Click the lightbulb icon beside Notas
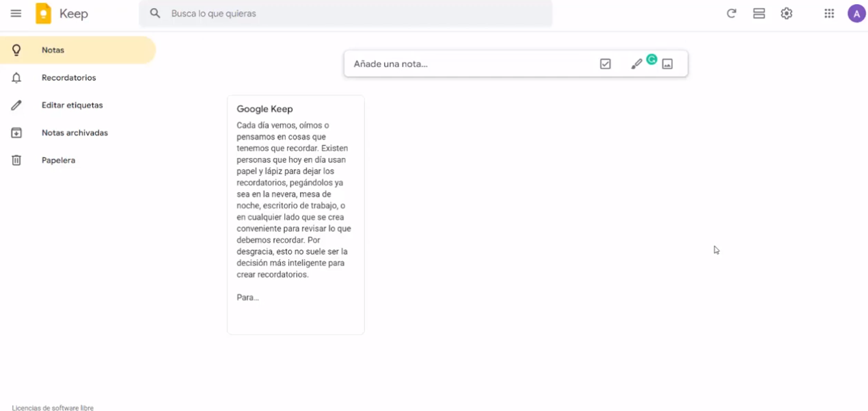 pyautogui.click(x=16, y=50)
